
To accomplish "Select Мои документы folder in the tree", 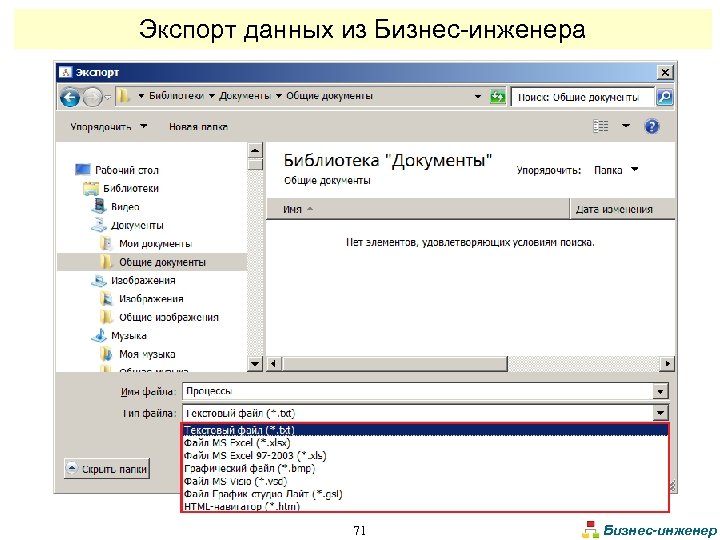I will (x=155, y=244).
